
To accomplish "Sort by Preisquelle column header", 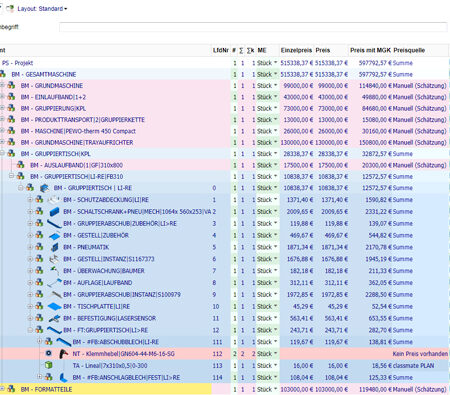I will pyautogui.click(x=409, y=50).
